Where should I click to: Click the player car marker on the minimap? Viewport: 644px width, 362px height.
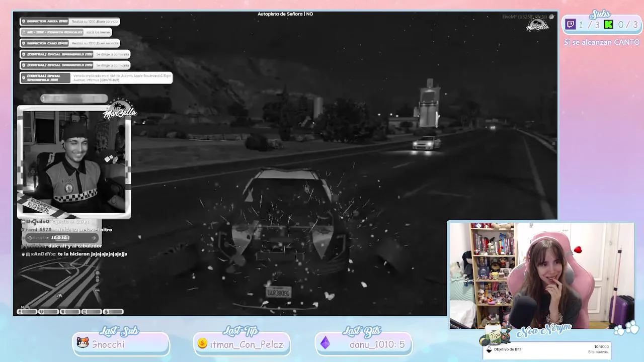pyautogui.click(x=60, y=296)
